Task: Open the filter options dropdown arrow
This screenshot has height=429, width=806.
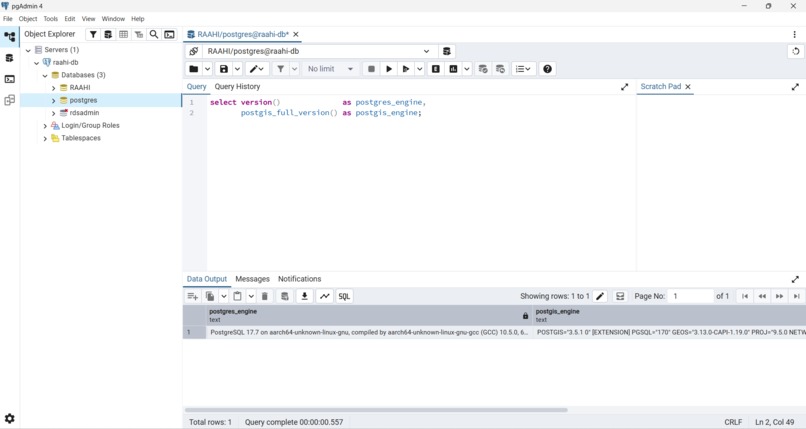Action: click(x=295, y=69)
